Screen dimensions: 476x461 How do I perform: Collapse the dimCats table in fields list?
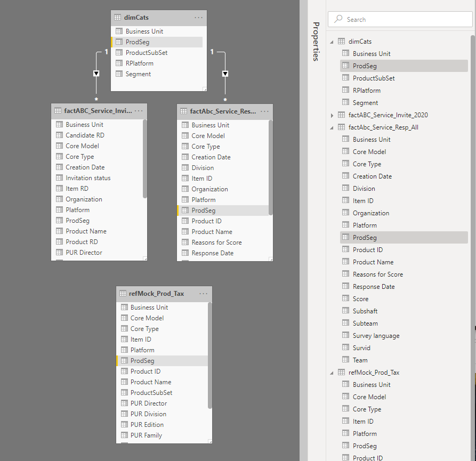click(x=333, y=42)
